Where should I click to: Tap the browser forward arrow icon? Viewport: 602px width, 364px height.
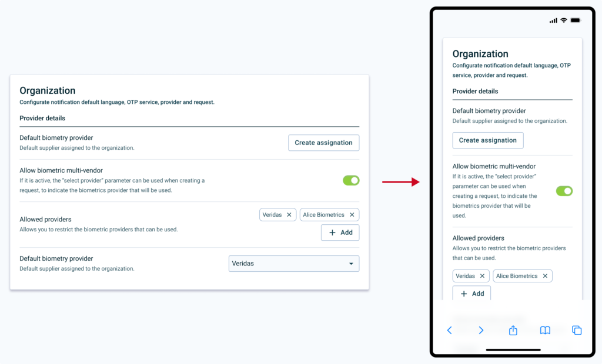coord(481,331)
